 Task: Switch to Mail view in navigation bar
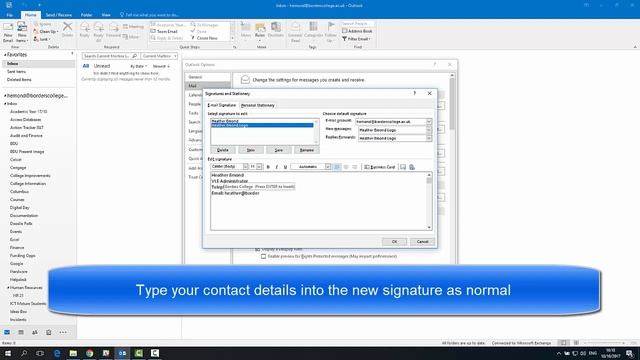point(7,332)
